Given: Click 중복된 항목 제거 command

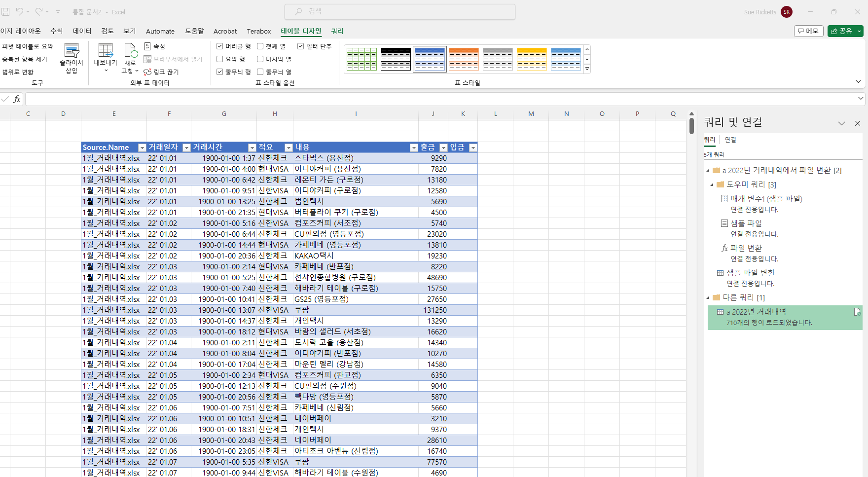Looking at the screenshot, I should click(x=25, y=59).
